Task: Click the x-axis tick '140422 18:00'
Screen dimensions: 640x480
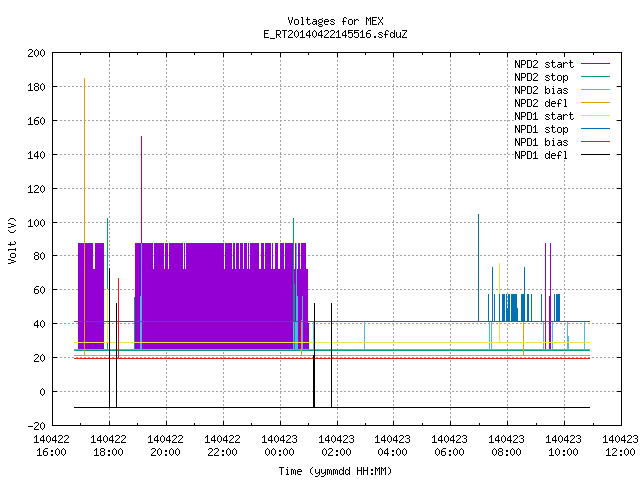Action: [x=109, y=446]
